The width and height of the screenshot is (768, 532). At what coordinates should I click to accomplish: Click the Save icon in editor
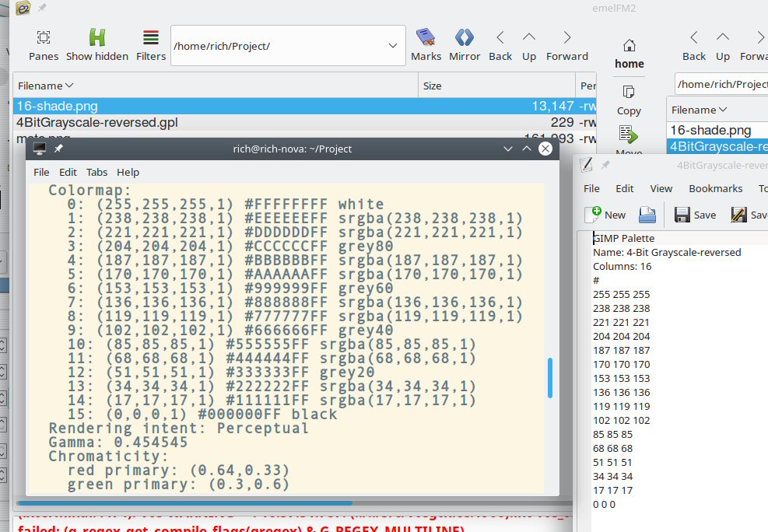tap(682, 215)
